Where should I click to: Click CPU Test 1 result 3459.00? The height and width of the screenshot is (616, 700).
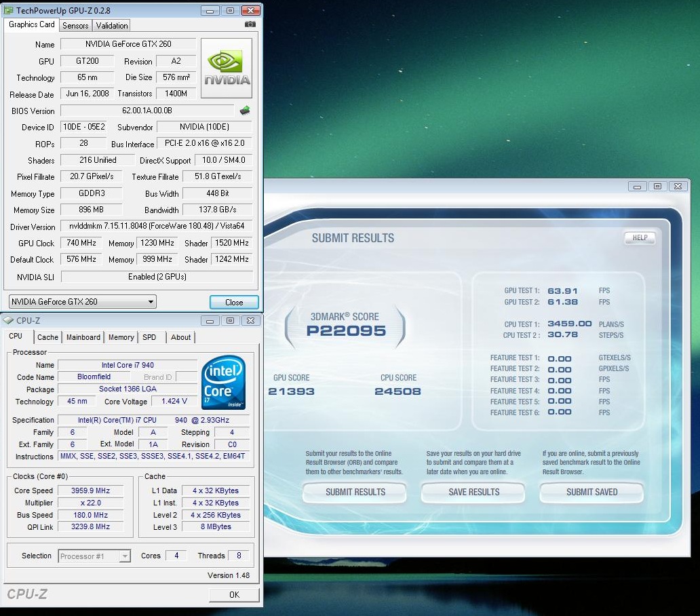[570, 324]
